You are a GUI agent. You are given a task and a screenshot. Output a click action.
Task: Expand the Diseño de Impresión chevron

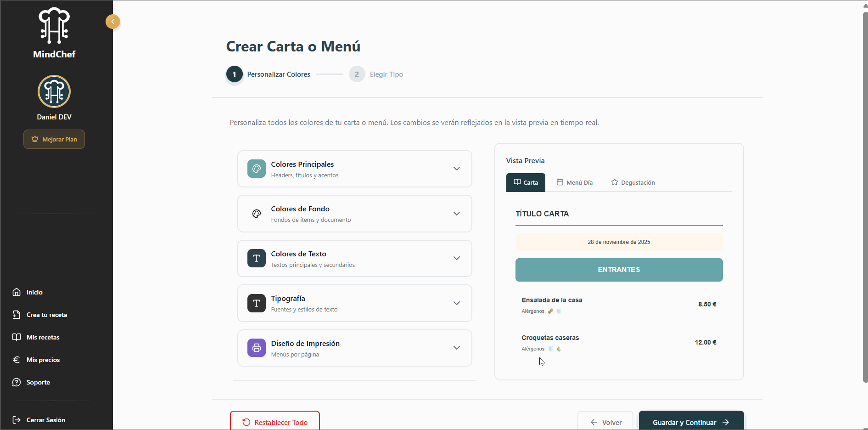457,348
